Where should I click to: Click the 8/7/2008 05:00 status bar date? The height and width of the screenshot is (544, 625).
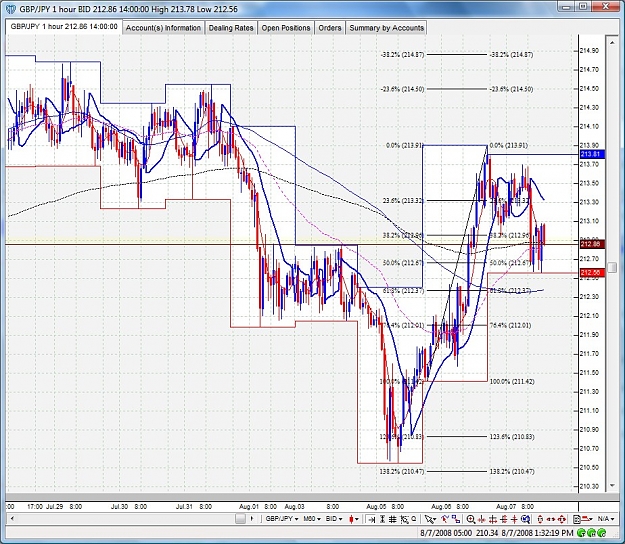(x=446, y=532)
